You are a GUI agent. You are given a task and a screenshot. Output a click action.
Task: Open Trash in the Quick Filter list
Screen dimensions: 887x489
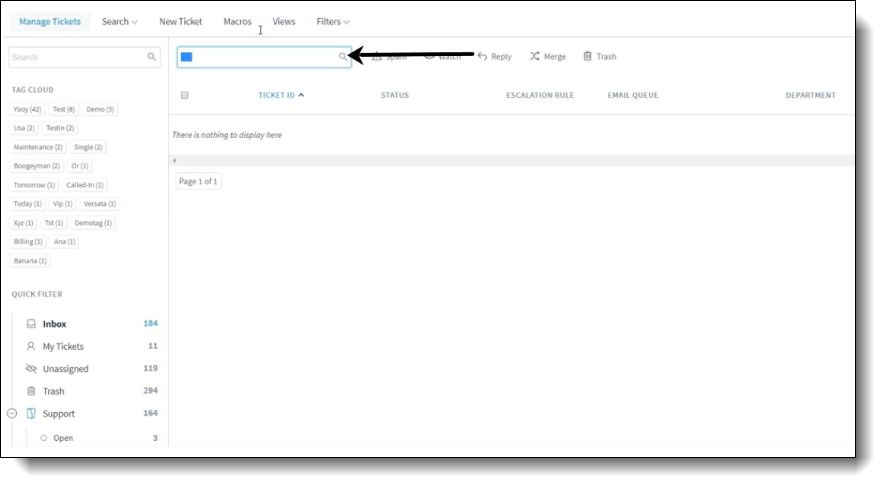click(x=53, y=391)
